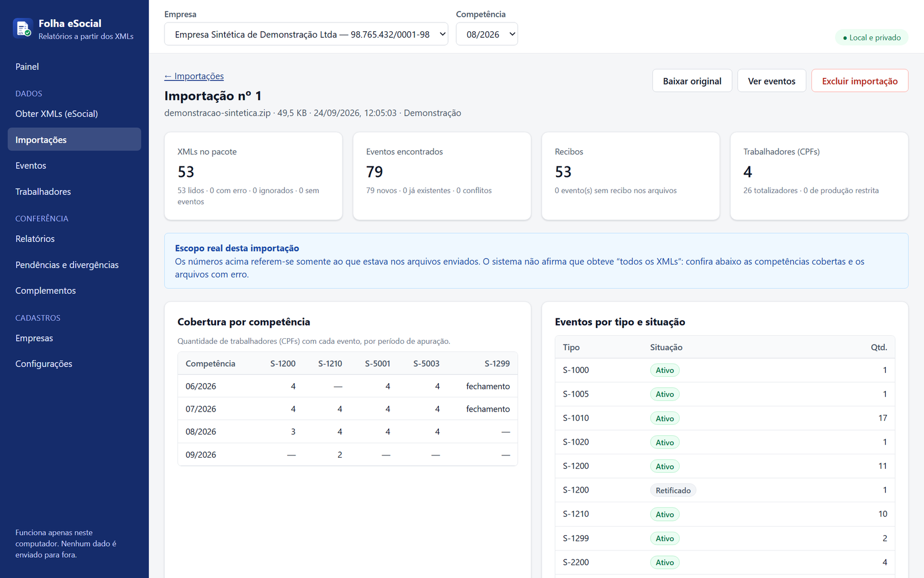Click S-2200 event type row
This screenshot has width=924, height=578.
pos(725,562)
